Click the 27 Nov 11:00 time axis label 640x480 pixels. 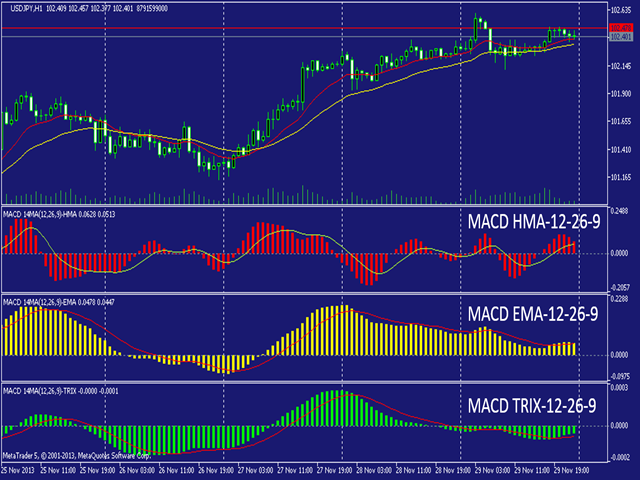click(x=295, y=470)
